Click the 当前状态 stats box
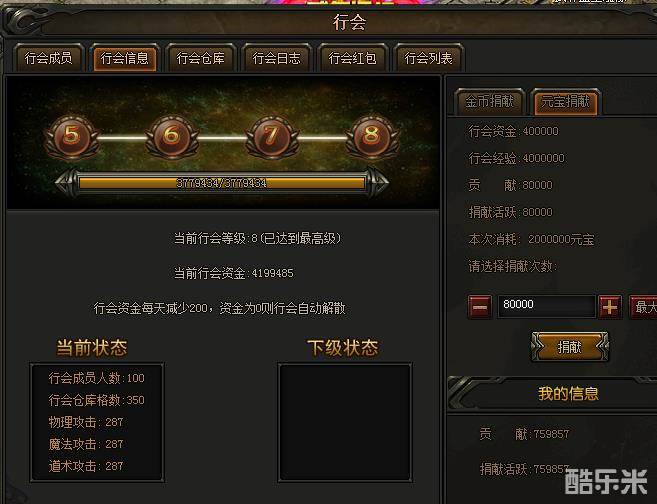The image size is (657, 504). point(97,422)
